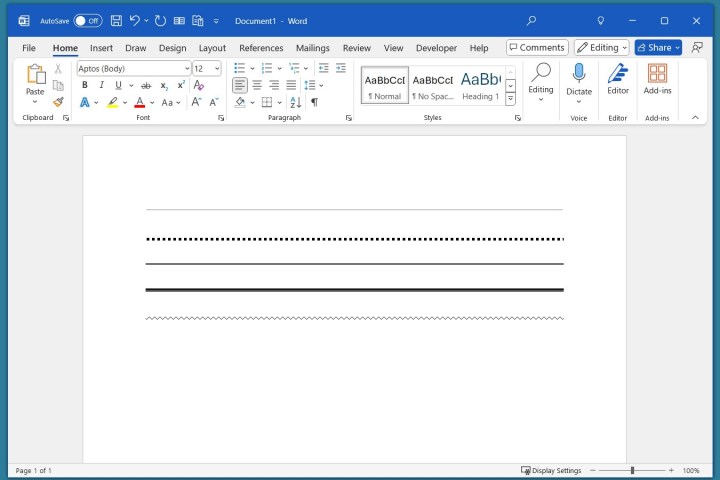Click the Format Painter brush icon

(x=58, y=102)
